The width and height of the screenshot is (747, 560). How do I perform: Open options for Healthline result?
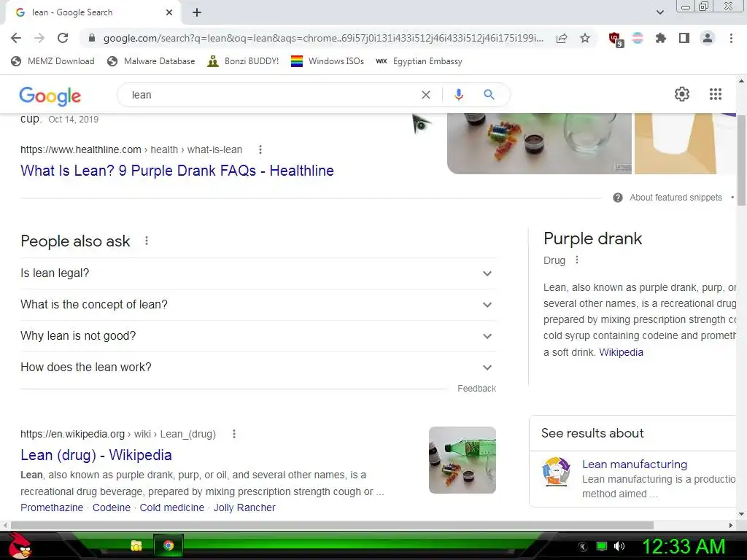coord(260,149)
